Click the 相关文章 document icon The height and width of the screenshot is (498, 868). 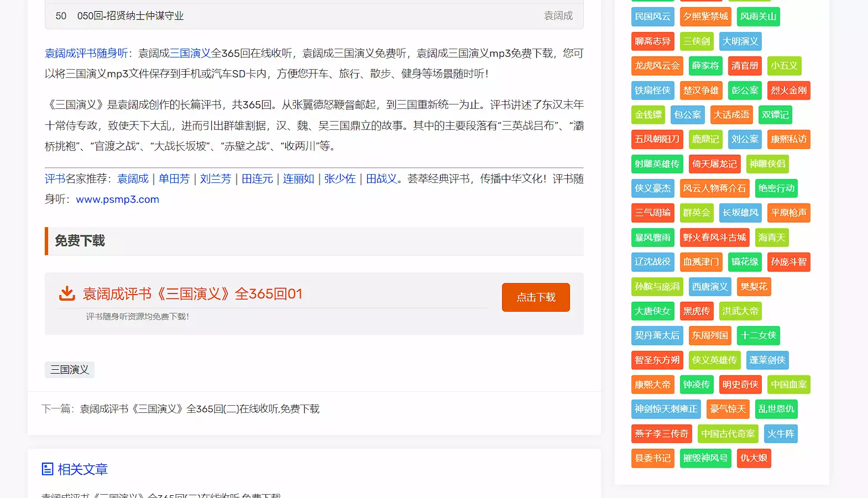[x=48, y=469]
